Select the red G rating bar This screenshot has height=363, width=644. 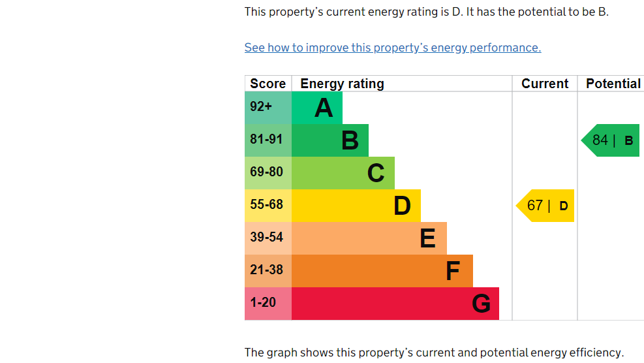pos(395,304)
